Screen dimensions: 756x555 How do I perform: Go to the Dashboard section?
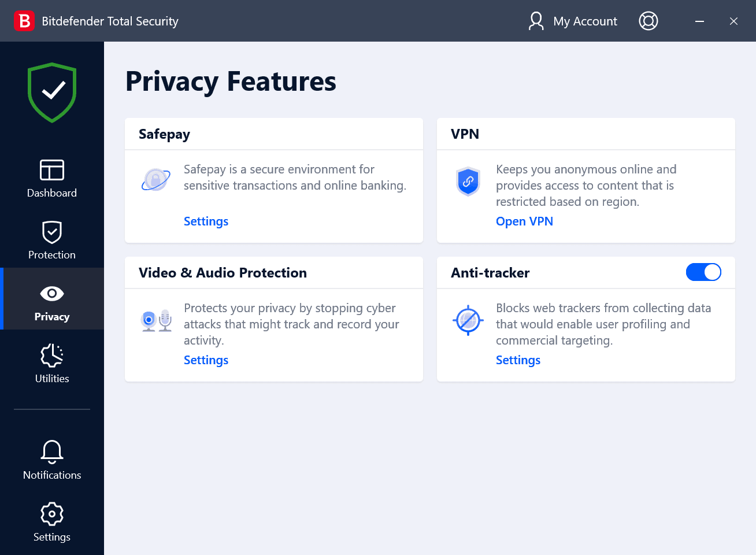[52, 179]
